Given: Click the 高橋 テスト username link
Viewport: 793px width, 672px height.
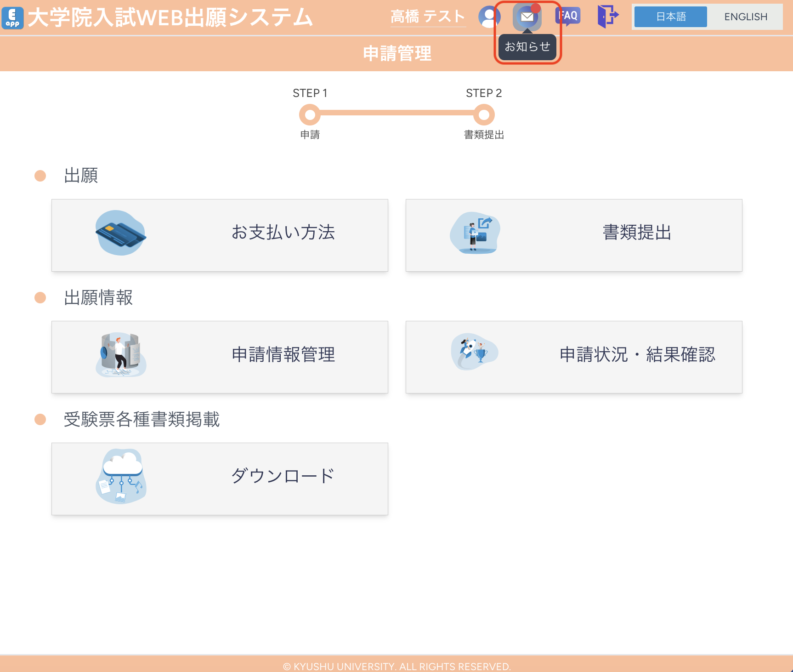Looking at the screenshot, I should coord(428,17).
